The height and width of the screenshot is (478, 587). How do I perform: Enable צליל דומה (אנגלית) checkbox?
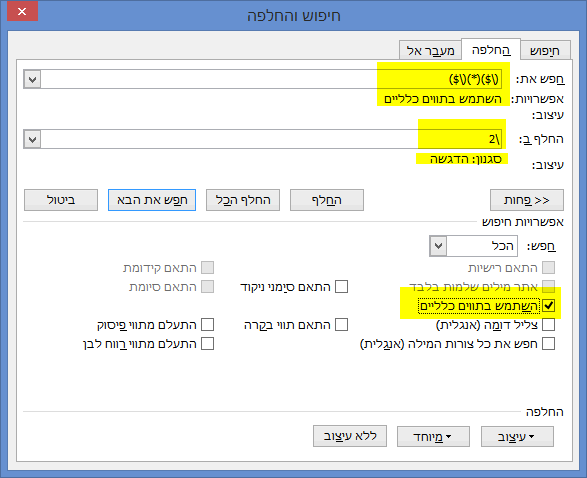click(x=548, y=325)
